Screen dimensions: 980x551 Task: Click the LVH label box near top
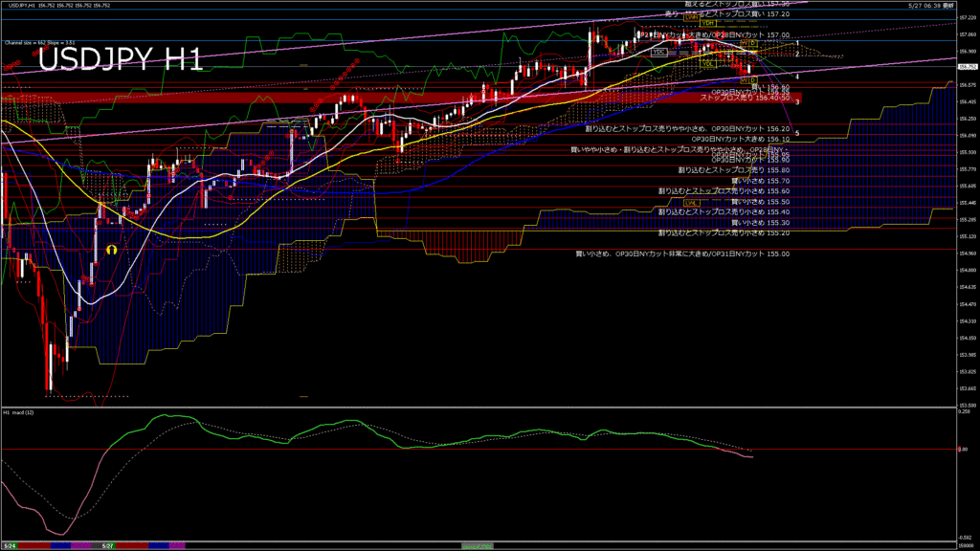tap(691, 17)
